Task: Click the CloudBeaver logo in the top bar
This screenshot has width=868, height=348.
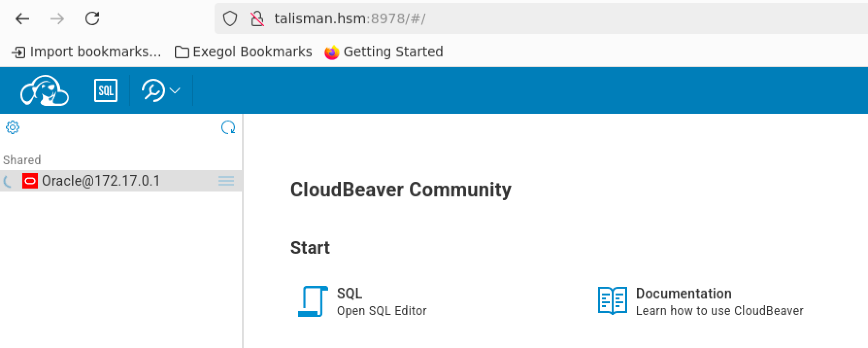Action: point(44,90)
